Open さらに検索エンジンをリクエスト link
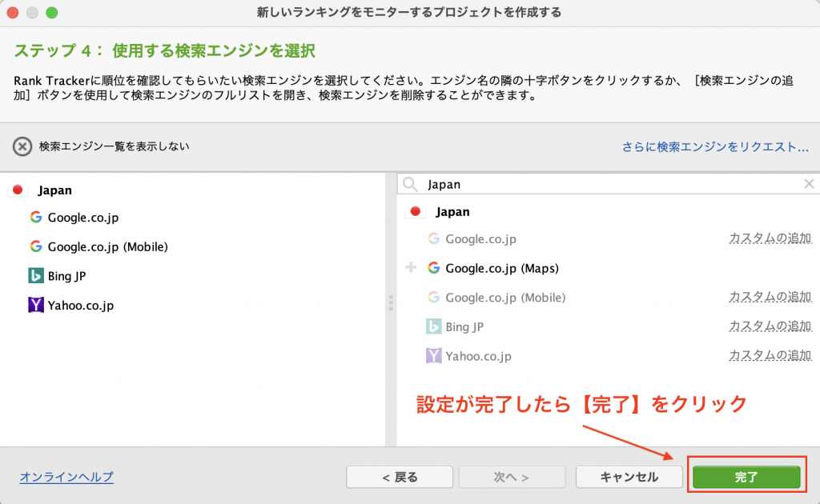The width and height of the screenshot is (820, 504). 715,146
